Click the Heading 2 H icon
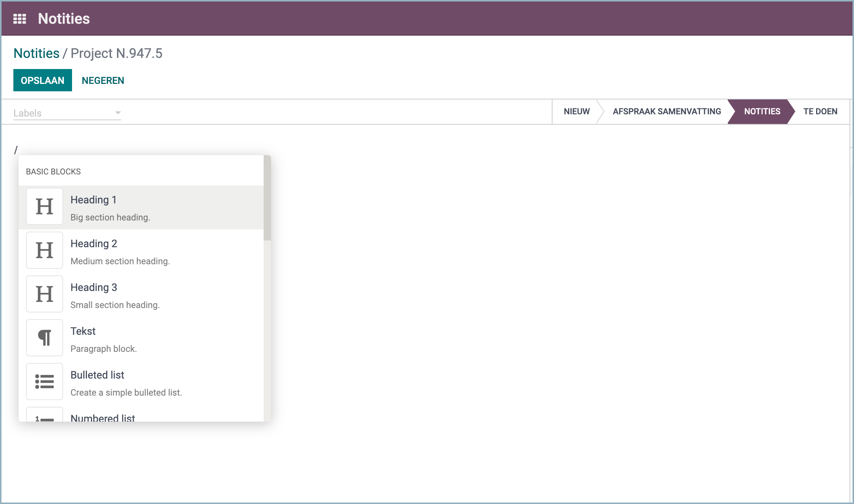854x504 pixels. [45, 250]
